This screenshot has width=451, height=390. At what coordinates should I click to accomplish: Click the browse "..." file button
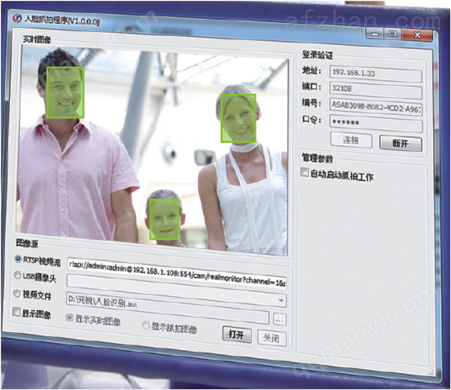pos(279,319)
